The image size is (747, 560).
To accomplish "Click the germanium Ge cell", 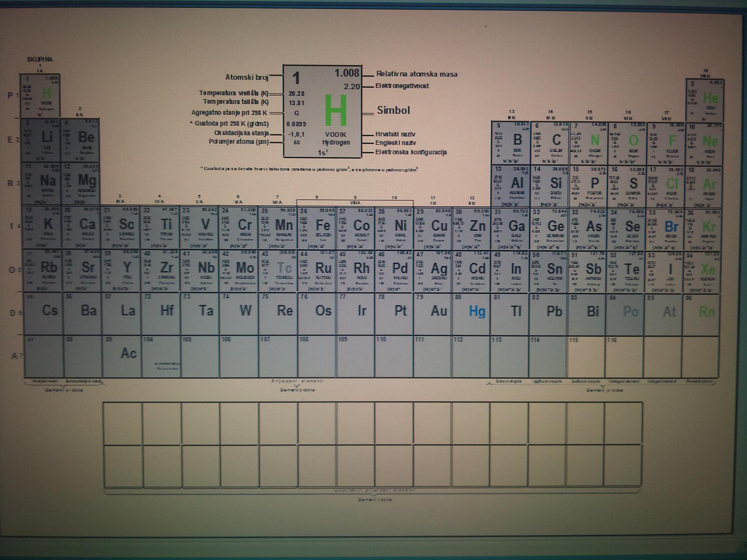I will [x=548, y=229].
